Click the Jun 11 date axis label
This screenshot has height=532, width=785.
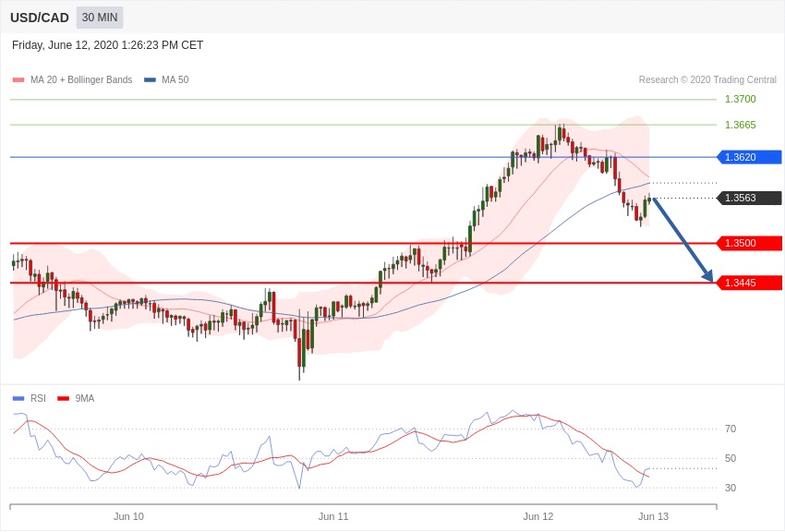(333, 516)
